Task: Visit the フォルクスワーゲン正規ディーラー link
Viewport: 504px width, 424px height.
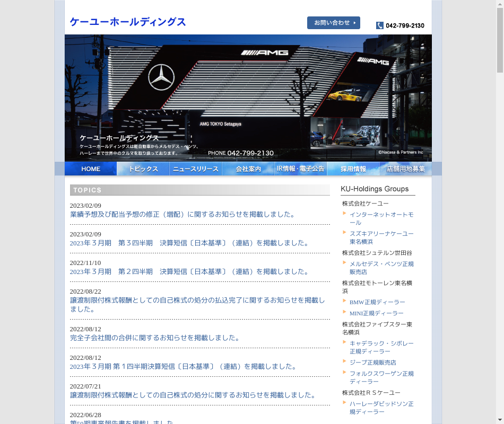Action: pos(381,377)
